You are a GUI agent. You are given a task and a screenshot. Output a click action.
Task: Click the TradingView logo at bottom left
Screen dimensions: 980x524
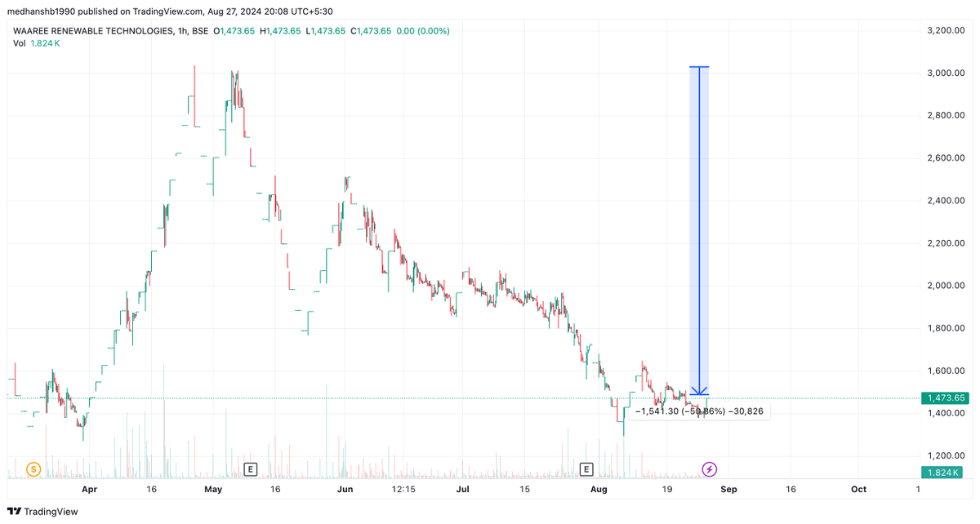pos(42,512)
